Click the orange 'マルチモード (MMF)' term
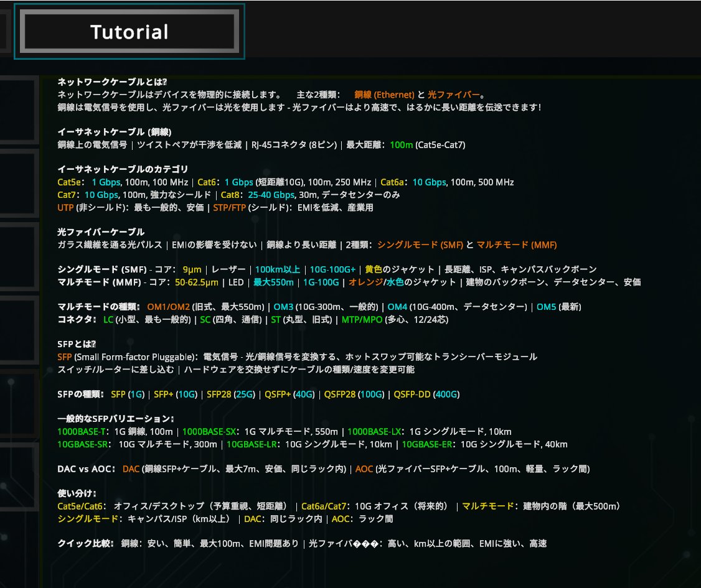The width and height of the screenshot is (701, 588). click(516, 245)
